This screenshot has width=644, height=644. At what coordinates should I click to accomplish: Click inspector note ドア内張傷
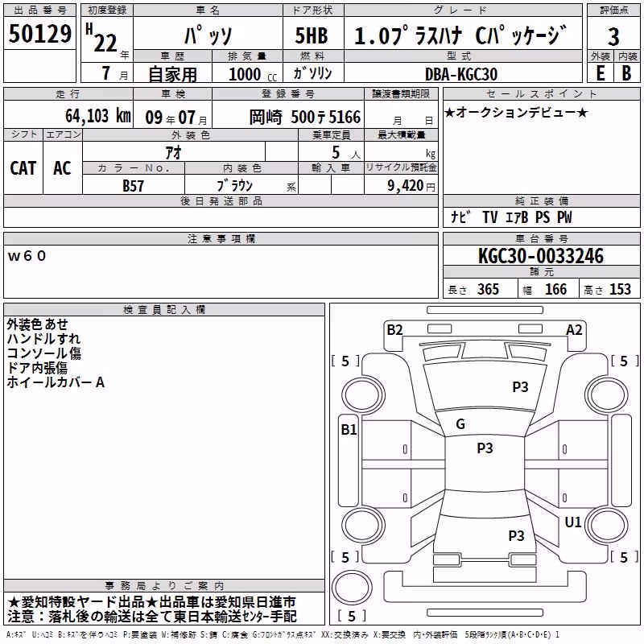37,368
